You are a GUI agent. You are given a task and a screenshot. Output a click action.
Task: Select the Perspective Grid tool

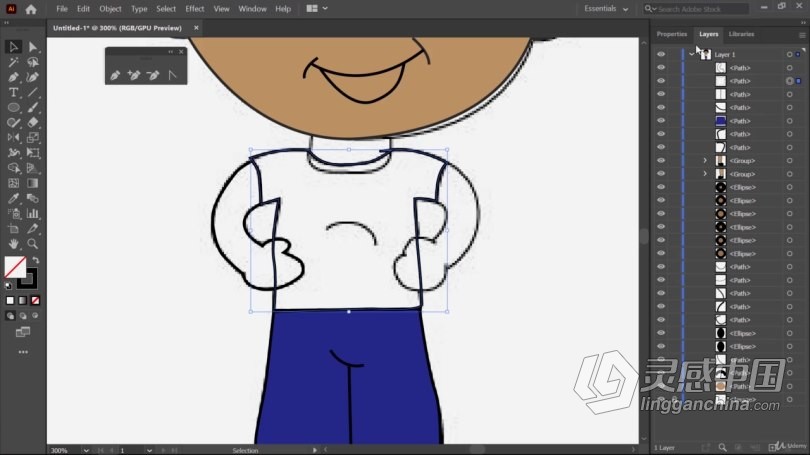(x=33, y=168)
